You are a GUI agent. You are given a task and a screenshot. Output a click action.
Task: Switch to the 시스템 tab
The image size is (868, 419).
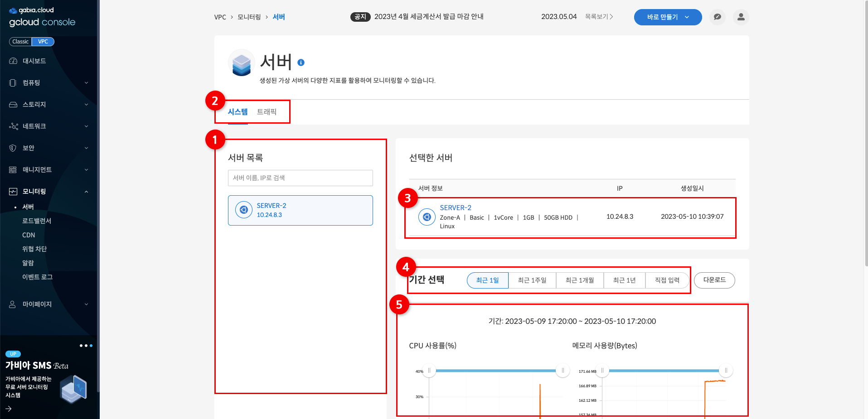coord(238,112)
